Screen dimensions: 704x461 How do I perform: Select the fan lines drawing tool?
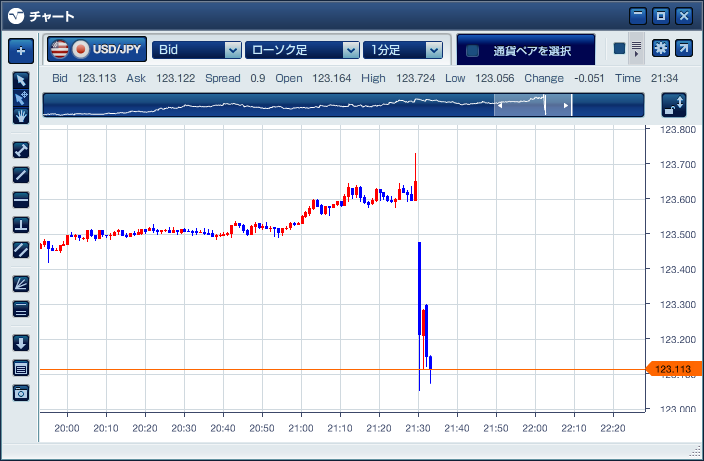click(21, 284)
